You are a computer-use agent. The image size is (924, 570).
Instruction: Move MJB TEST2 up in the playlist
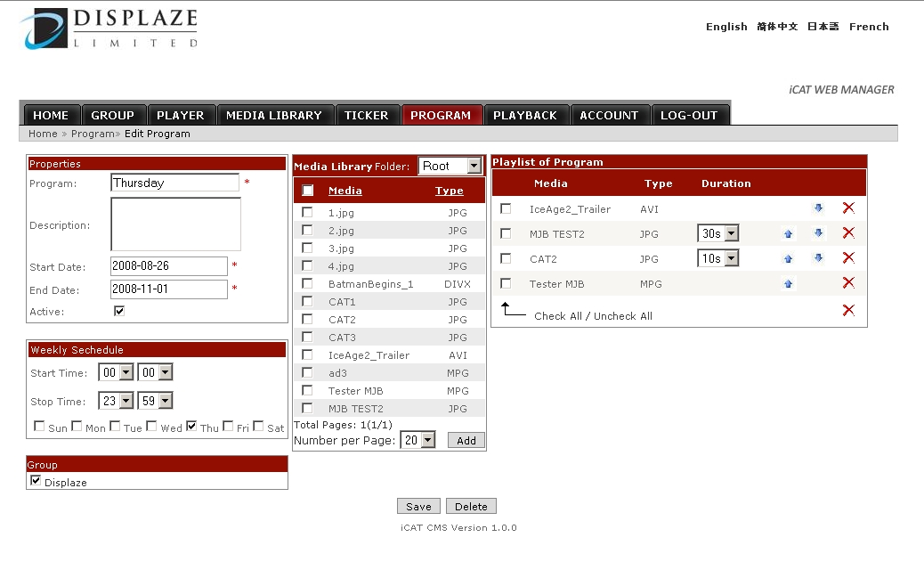click(788, 233)
